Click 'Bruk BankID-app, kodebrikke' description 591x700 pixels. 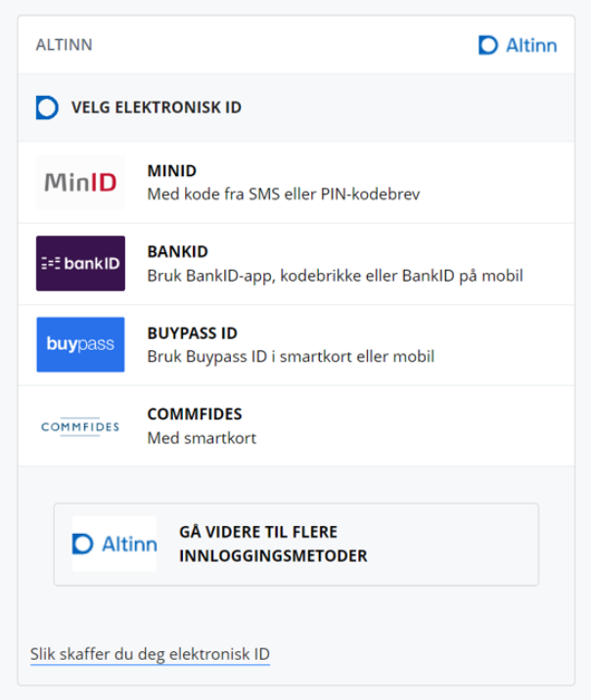(335, 276)
